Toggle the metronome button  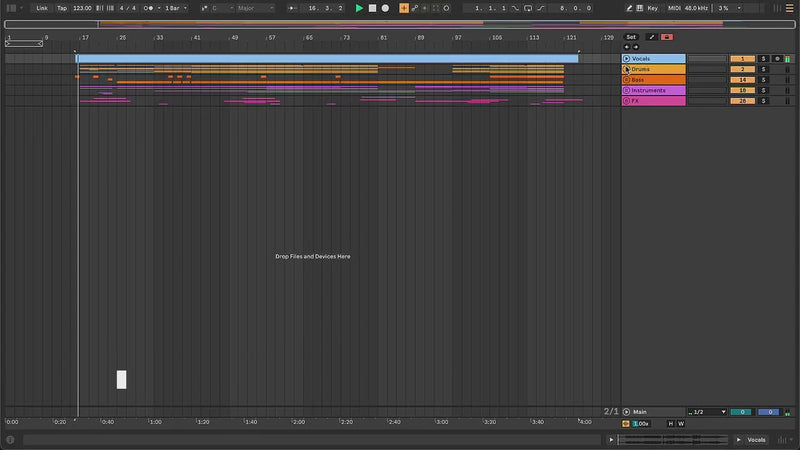coord(149,8)
